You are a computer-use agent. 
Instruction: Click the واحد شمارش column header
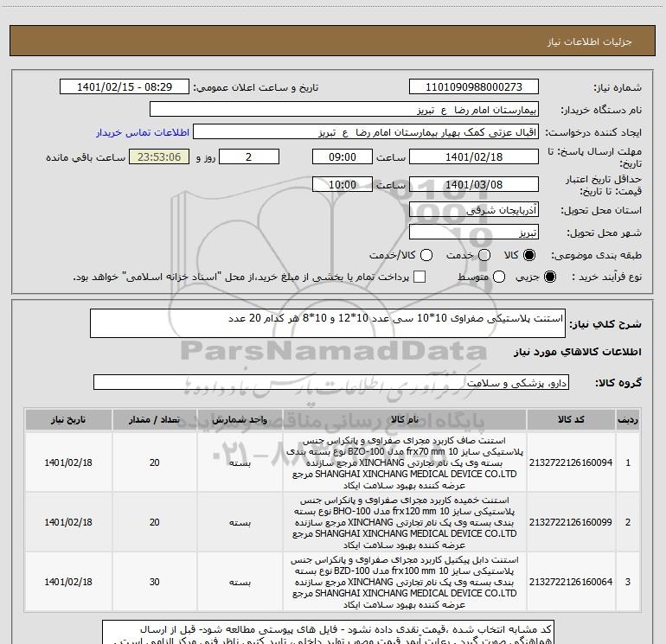click(240, 419)
